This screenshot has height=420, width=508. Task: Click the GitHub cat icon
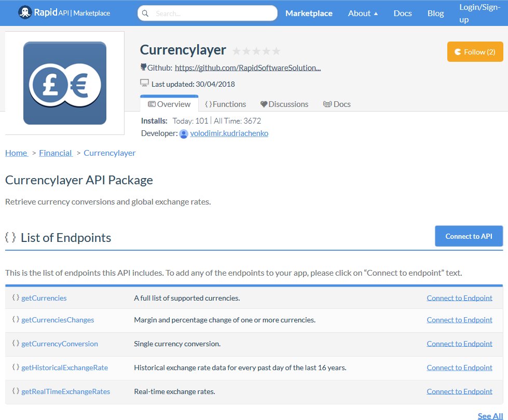144,67
